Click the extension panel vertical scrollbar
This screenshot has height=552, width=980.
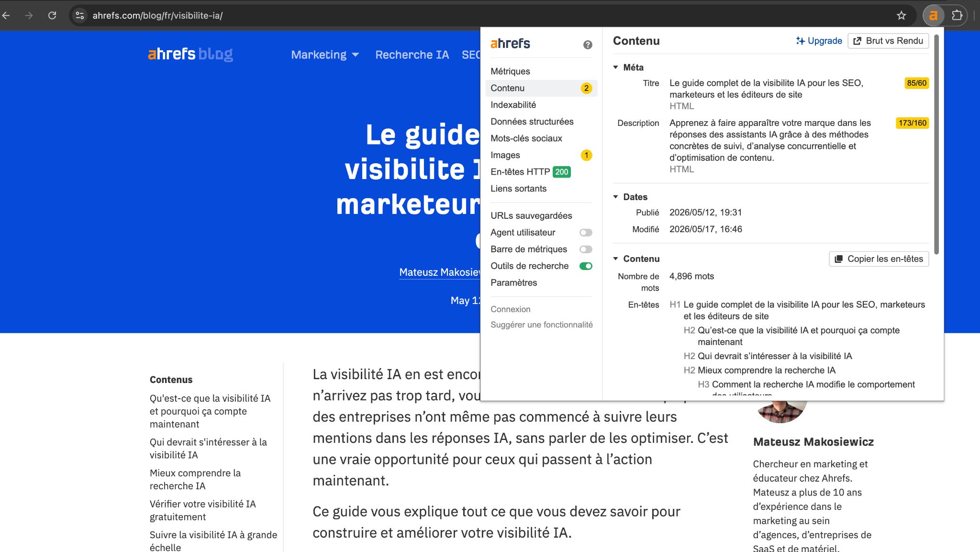[936, 144]
